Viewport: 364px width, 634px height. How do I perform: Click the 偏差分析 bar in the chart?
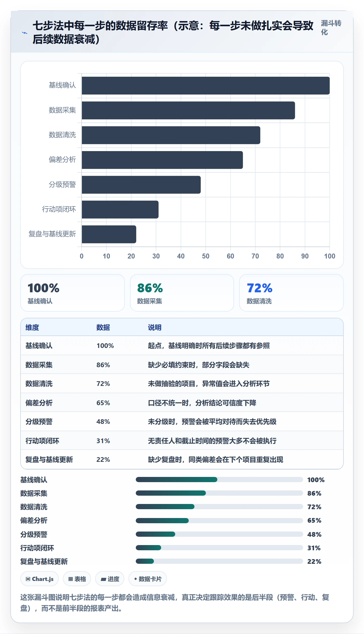[x=162, y=160]
